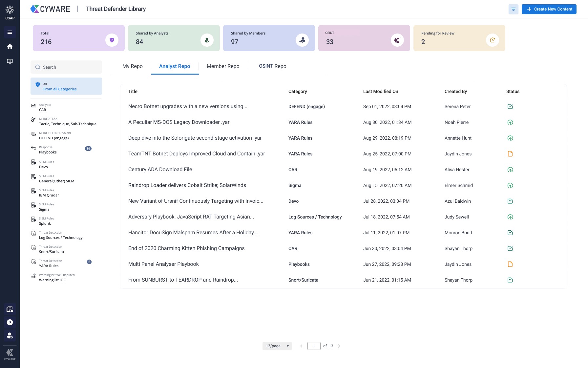Open the help question-mark icon in sidebar
588x368 pixels.
[10, 322]
